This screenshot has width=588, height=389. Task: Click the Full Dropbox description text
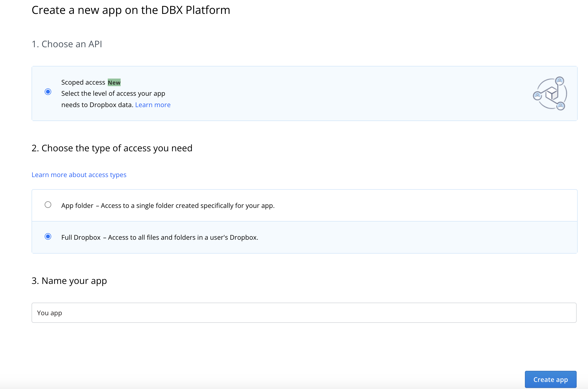[183, 237]
